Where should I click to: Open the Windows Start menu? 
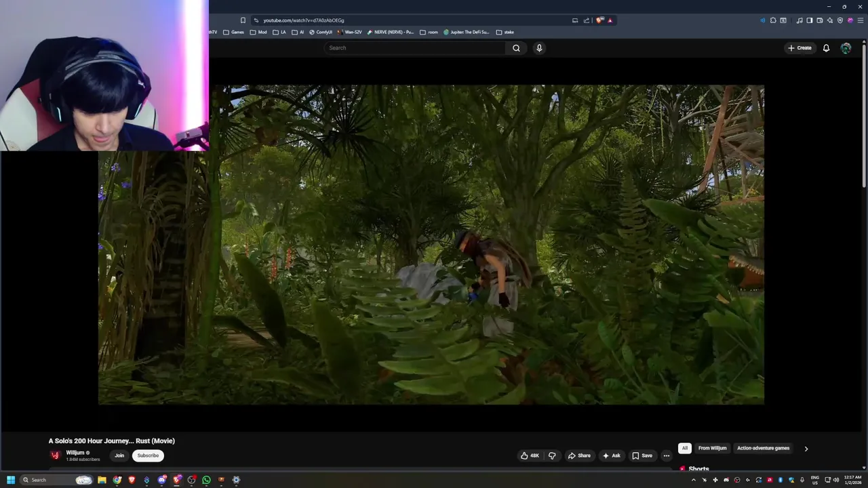click(11, 480)
